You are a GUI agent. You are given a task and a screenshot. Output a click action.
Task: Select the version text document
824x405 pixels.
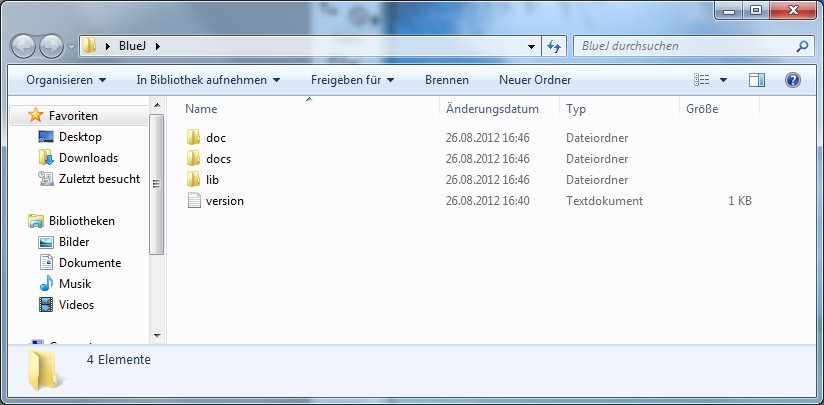click(224, 201)
